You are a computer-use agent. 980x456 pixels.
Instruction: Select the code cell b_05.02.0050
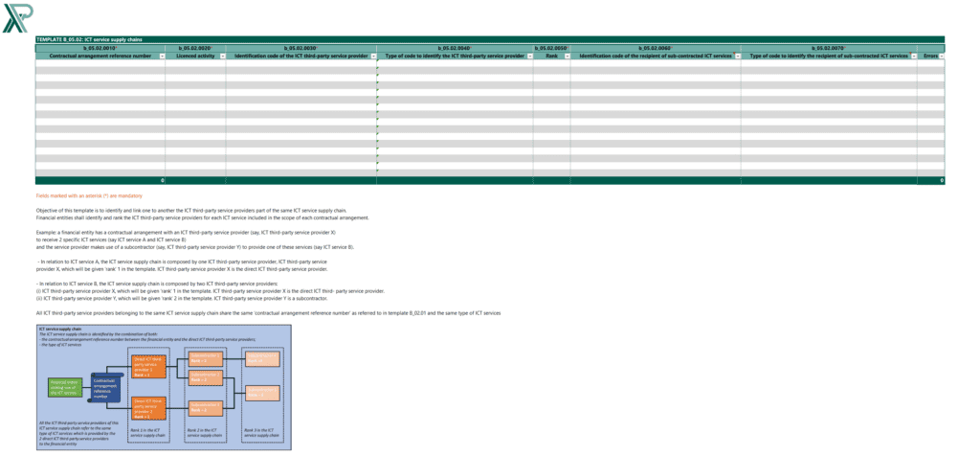[x=552, y=48]
